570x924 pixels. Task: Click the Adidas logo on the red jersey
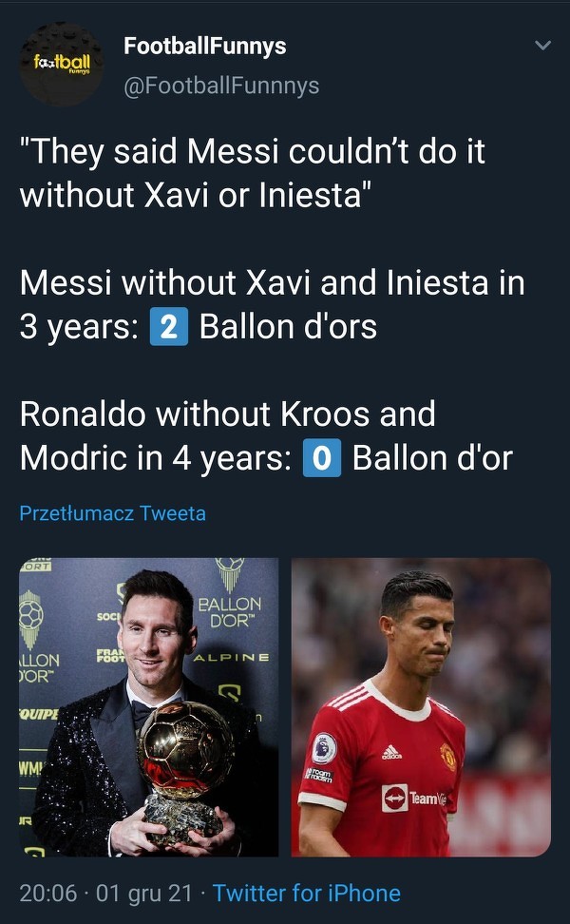(x=391, y=754)
